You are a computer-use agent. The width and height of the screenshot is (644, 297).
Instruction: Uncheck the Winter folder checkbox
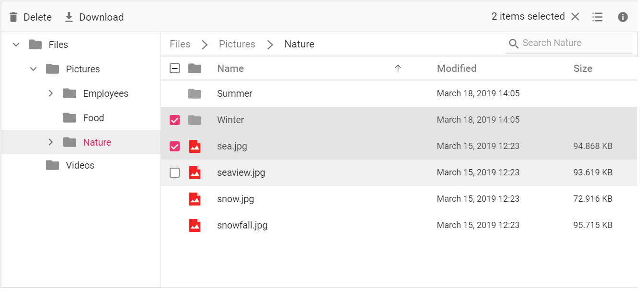click(175, 120)
